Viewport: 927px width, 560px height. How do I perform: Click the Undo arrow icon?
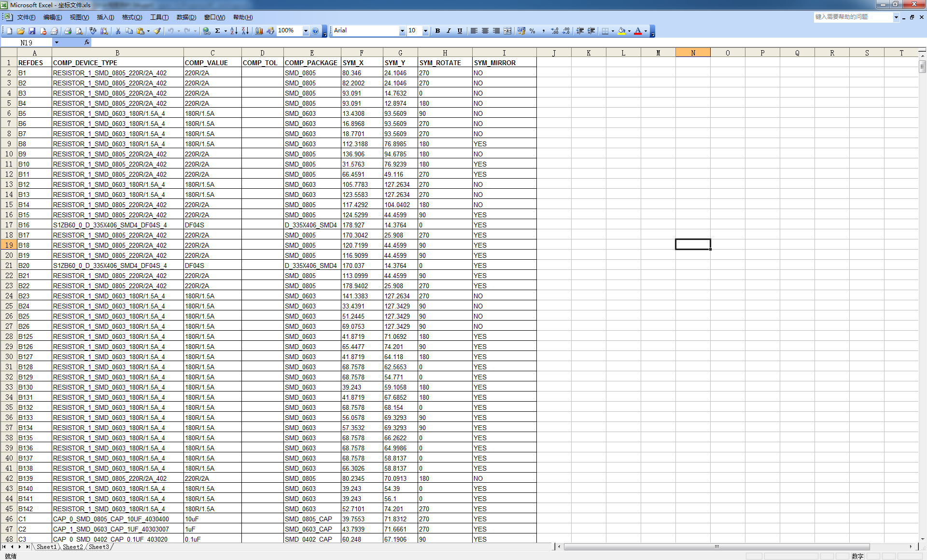point(170,31)
